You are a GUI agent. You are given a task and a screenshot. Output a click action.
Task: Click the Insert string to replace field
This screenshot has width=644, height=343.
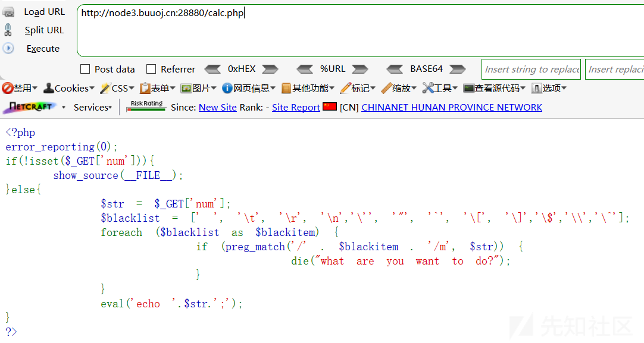tap(531, 70)
